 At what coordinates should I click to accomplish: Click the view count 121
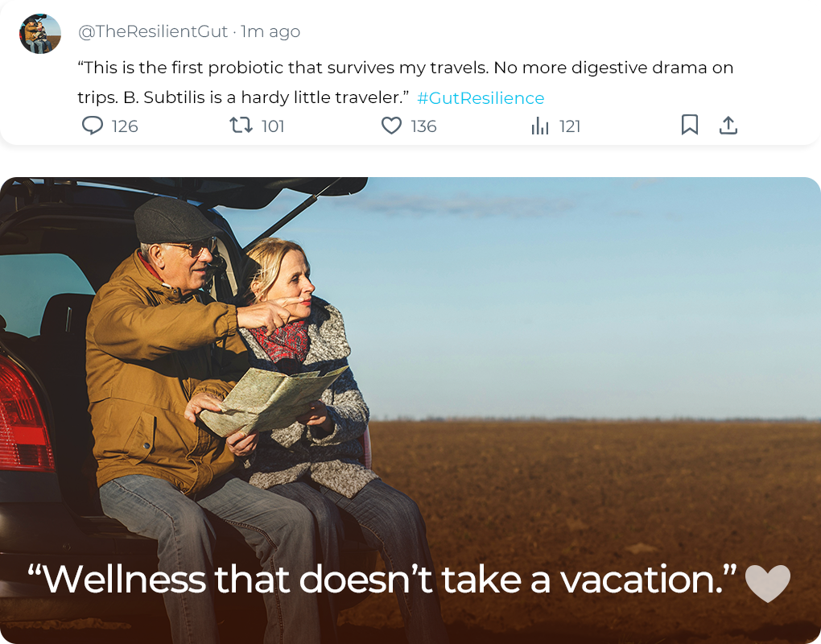[x=570, y=126]
